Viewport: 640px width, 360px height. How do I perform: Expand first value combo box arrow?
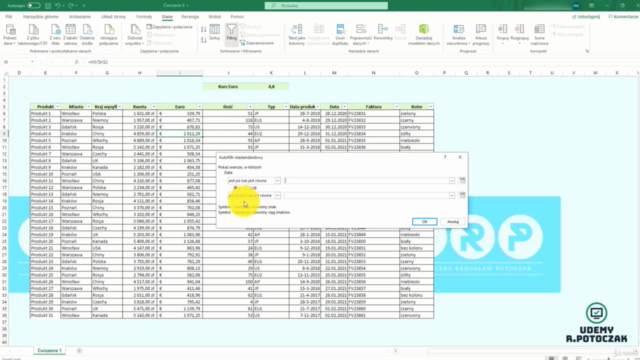(451, 180)
